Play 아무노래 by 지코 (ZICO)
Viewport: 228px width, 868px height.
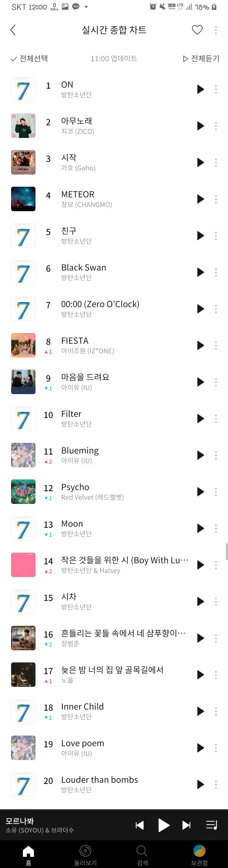point(200,126)
